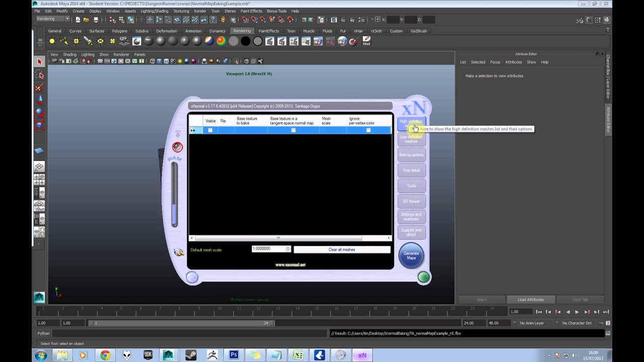
Task: Click the red prohibited icon in xNormal
Action: pos(177,147)
